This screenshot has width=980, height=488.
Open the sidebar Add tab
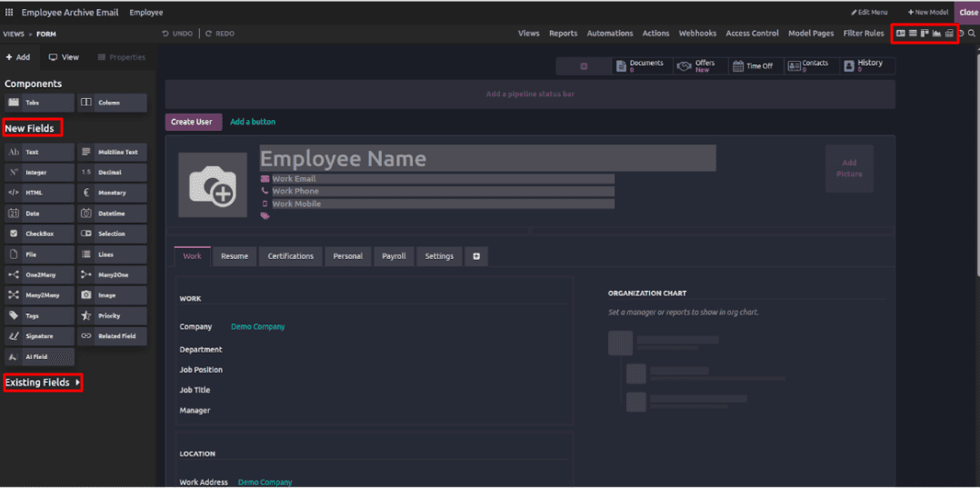pos(18,57)
